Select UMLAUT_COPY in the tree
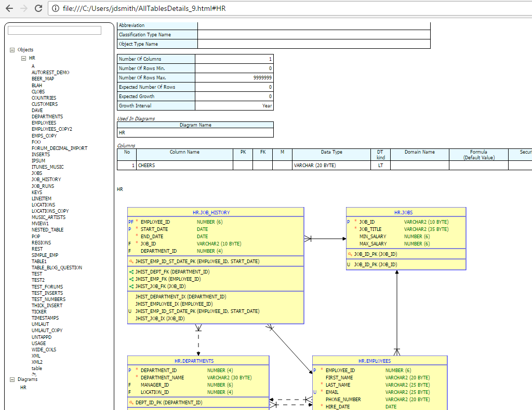Screen dimensions: 532x410 coord(47,331)
